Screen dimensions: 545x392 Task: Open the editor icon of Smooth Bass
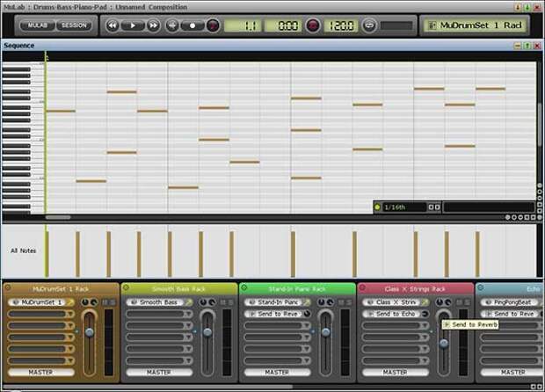coord(189,302)
